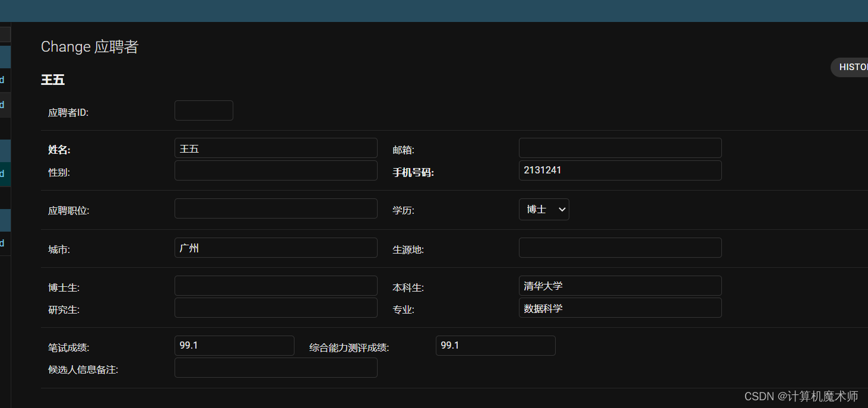
Task: Click the 王五 record title
Action: tap(53, 80)
